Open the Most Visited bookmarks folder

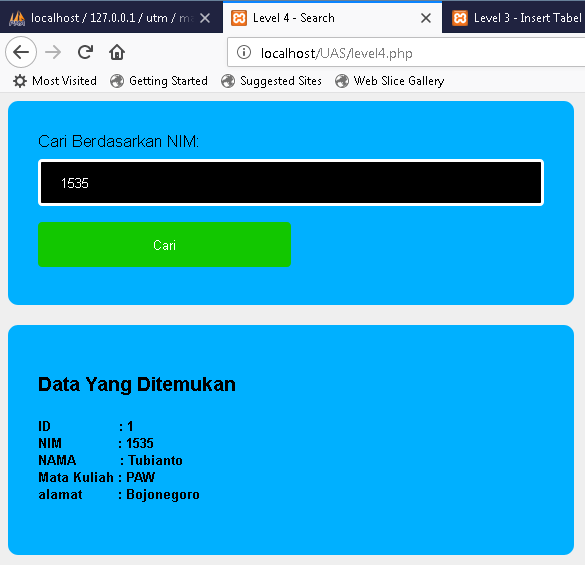(55, 81)
